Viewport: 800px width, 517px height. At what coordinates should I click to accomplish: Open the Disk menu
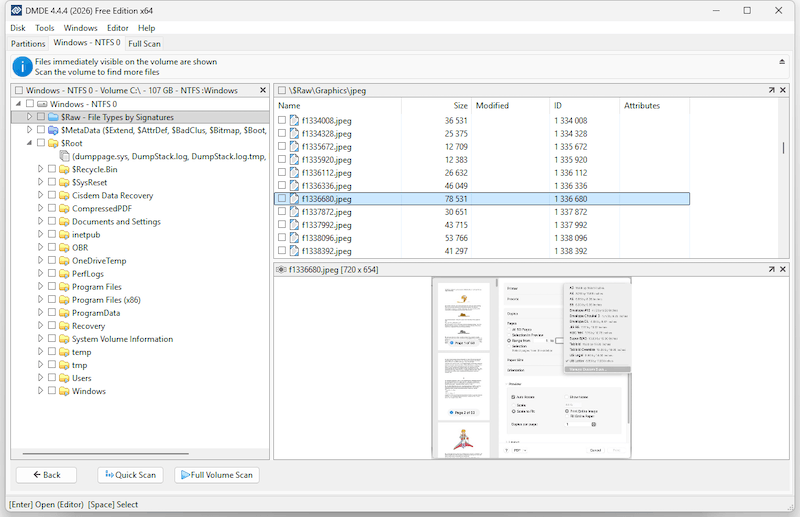coord(18,28)
